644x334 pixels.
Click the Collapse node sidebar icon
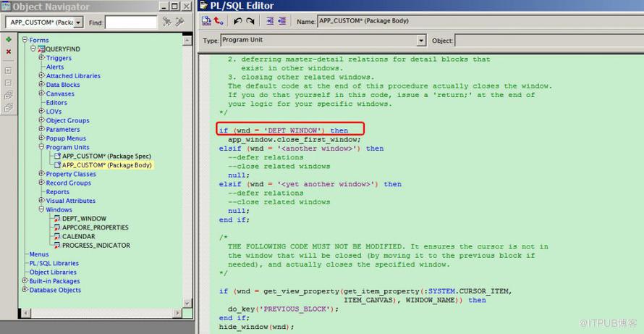point(8,83)
